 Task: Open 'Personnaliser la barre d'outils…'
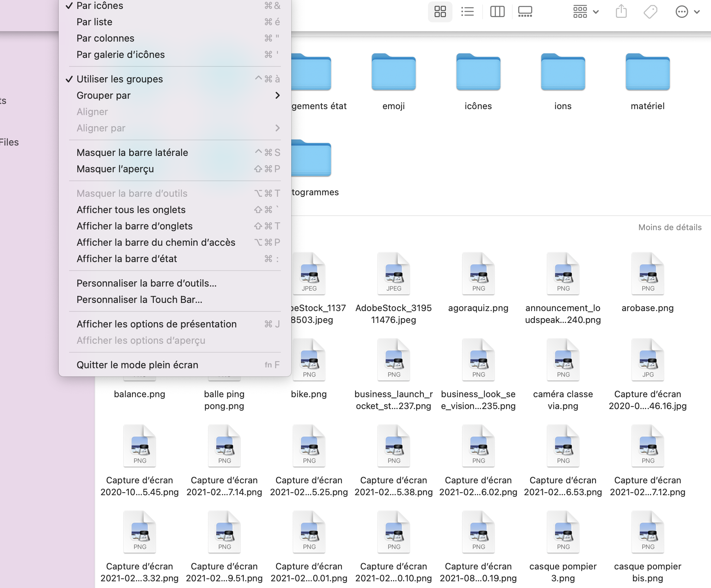tap(175, 283)
